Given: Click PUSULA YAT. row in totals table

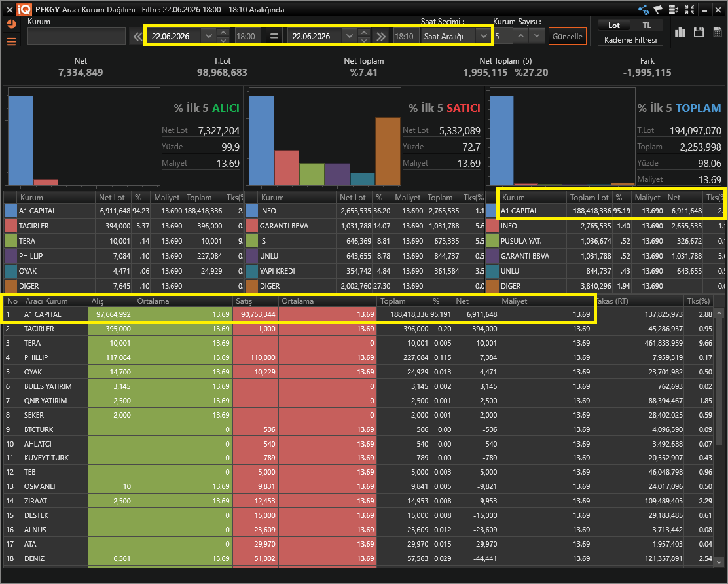Looking at the screenshot, I should pyautogui.click(x=606, y=241).
